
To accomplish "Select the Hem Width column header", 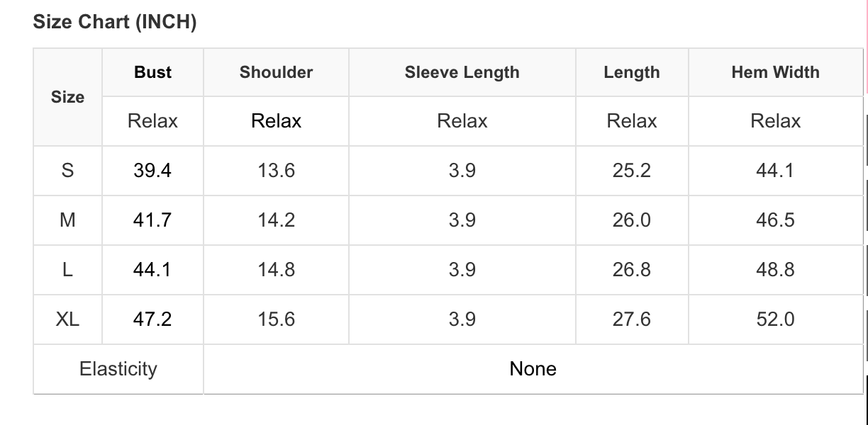I will coord(775,72).
